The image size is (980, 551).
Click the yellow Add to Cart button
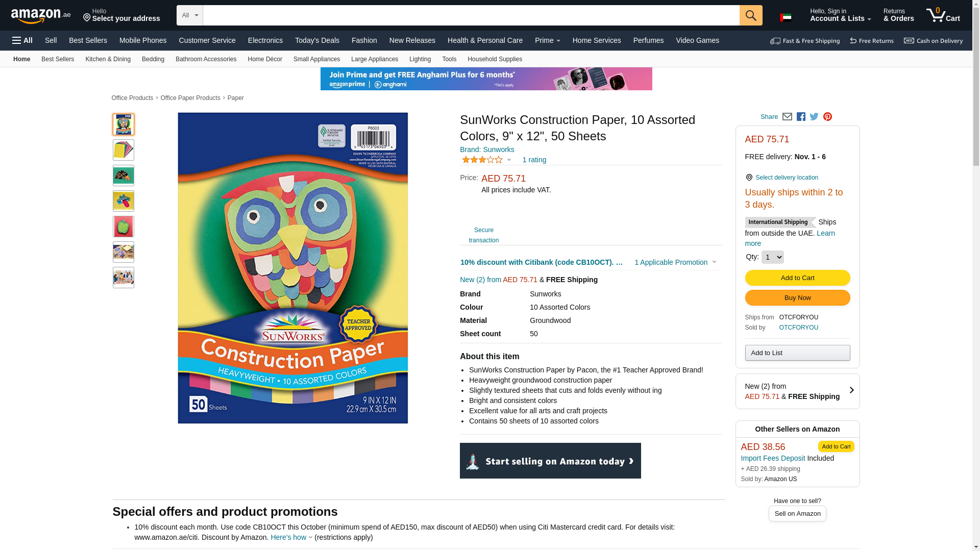coord(797,278)
